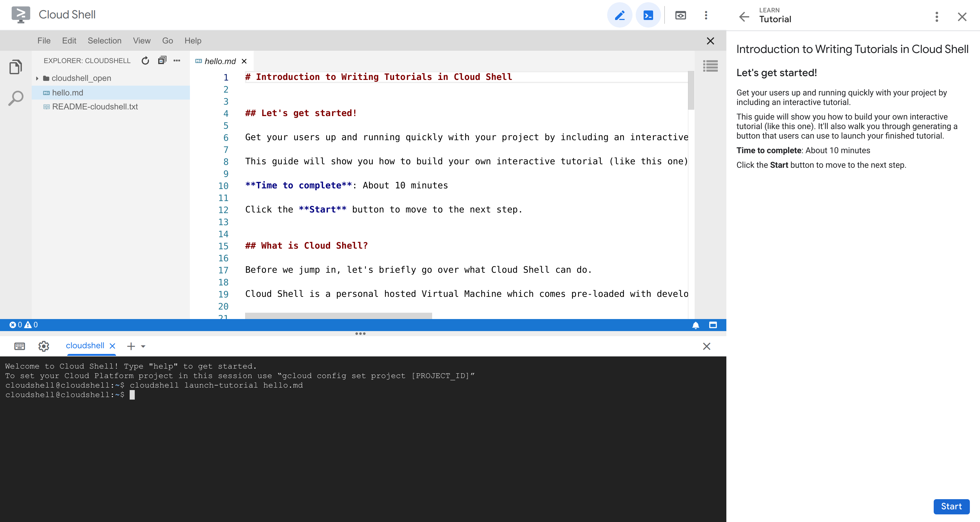
Task: Click the cloudshell terminal tab
Action: 86,346
